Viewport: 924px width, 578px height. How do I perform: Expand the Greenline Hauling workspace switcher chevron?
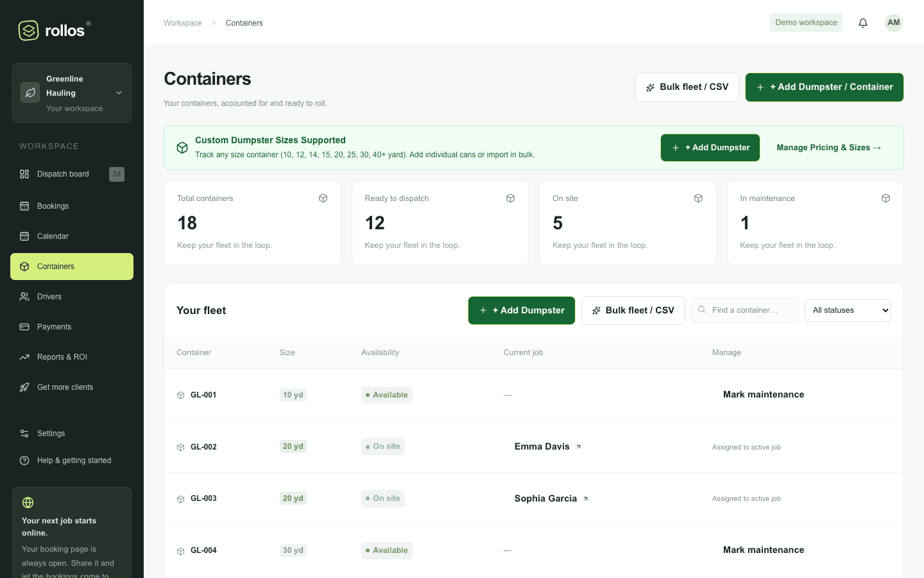click(x=119, y=93)
